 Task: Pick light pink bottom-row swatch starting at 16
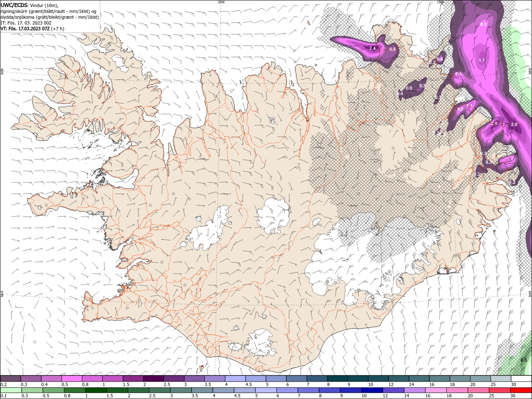pyautogui.click(x=436, y=390)
